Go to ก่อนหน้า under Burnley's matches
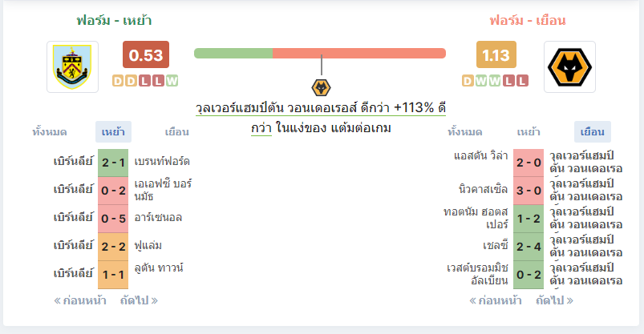644x334 pixels. (80, 301)
